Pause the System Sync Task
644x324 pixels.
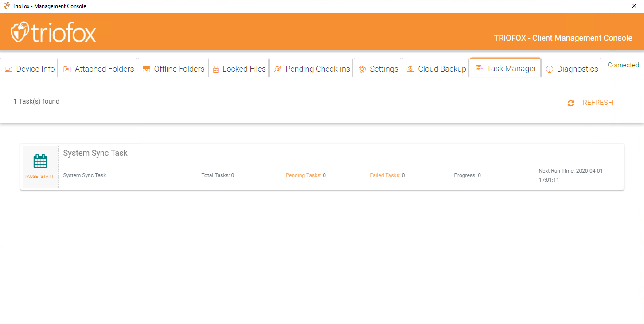click(31, 177)
